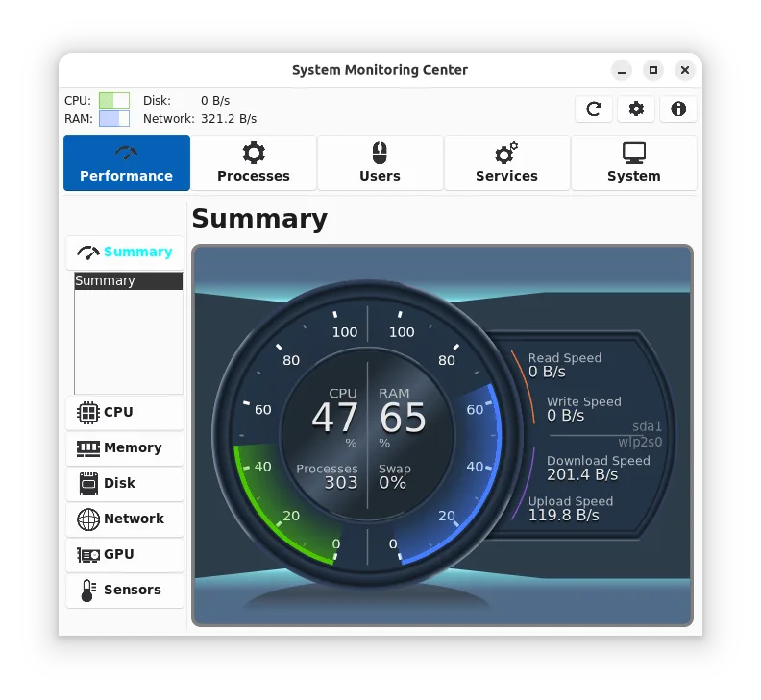This screenshot has height=700, width=761.
Task: Click the Memory RAM stick icon
Action: coord(88,448)
